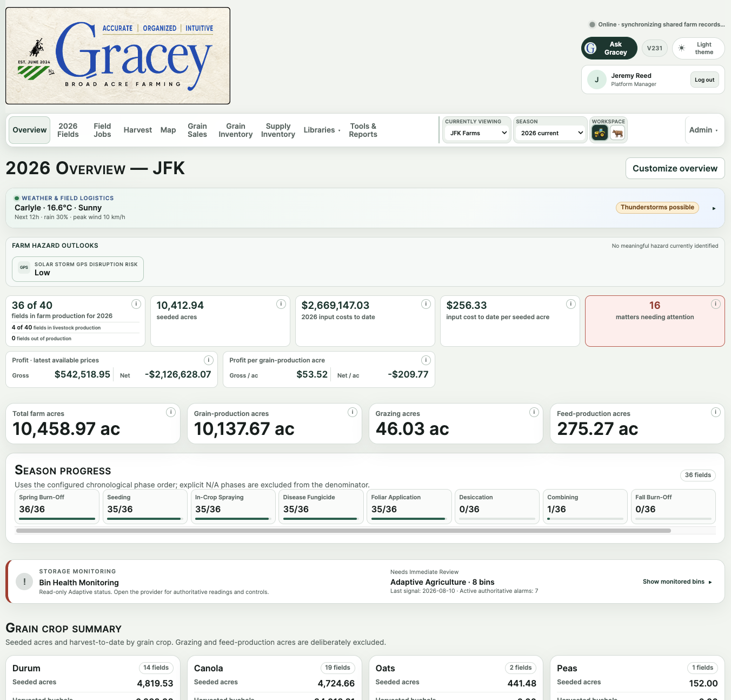
Task: Expand Show monitored bins
Action: [x=677, y=582]
